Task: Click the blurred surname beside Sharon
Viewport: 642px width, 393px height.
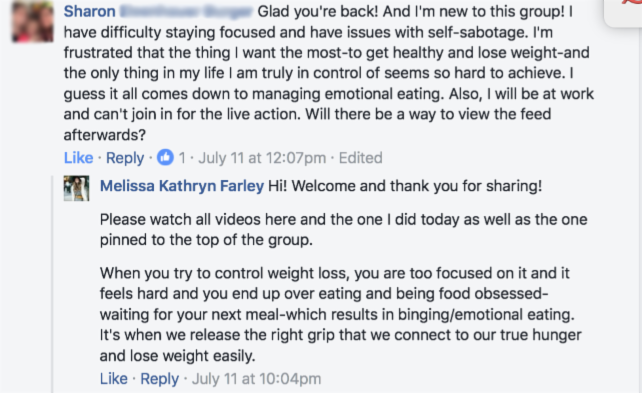Action: pos(186,11)
